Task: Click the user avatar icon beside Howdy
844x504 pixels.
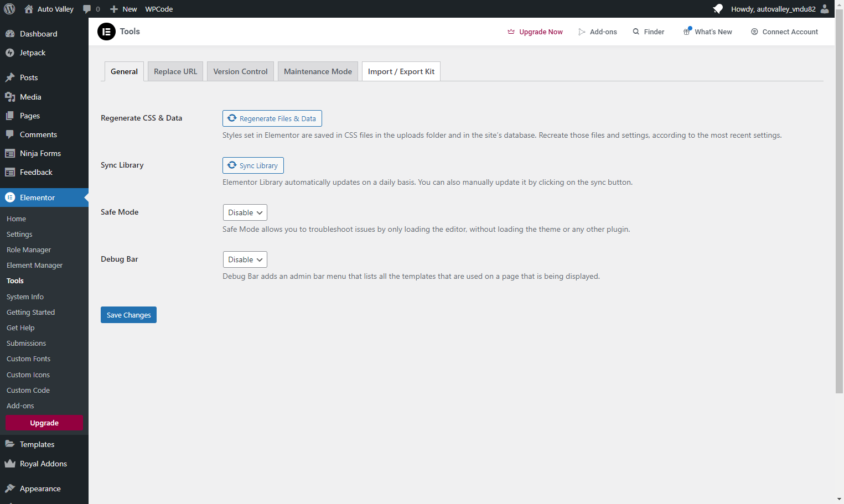Action: (x=825, y=9)
